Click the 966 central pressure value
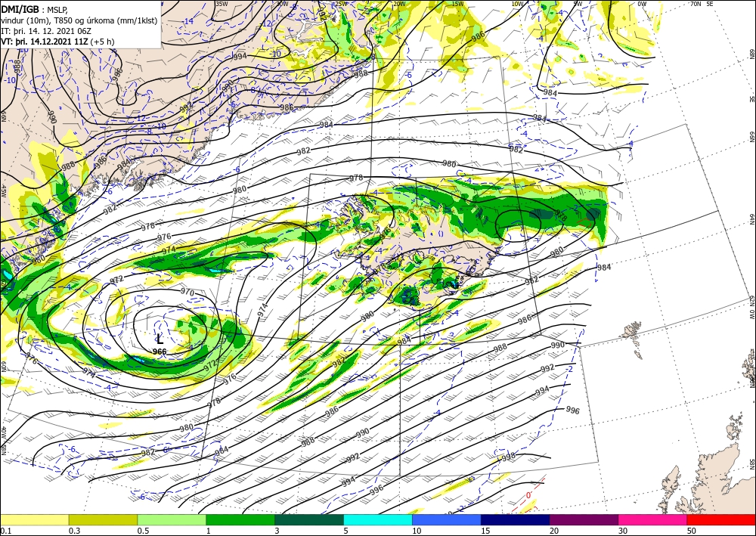756x536 pixels. pyautogui.click(x=160, y=352)
